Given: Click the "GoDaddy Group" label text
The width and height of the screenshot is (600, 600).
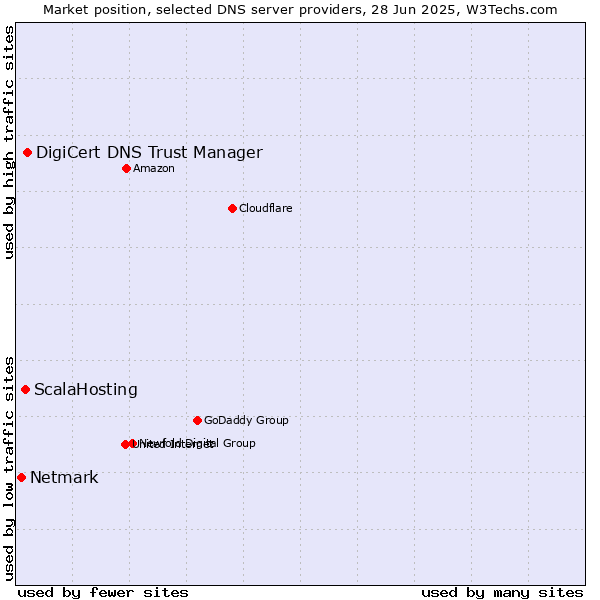Looking at the screenshot, I should (x=246, y=420).
